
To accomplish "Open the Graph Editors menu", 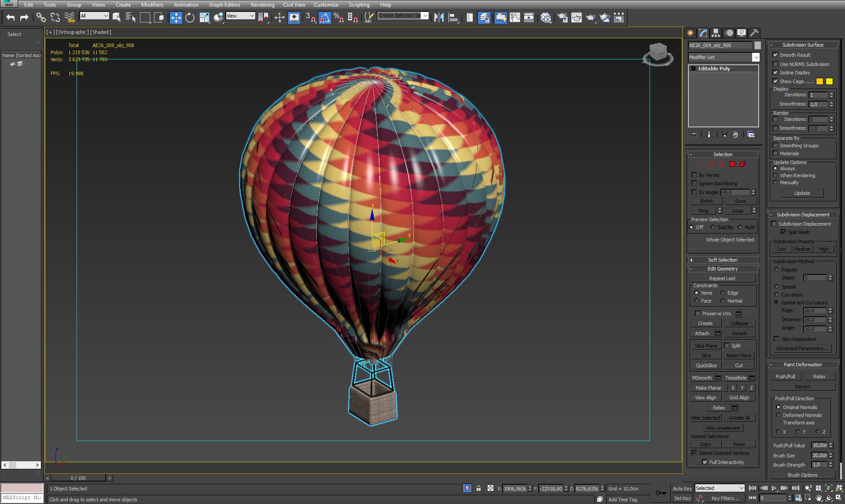I will click(x=224, y=4).
